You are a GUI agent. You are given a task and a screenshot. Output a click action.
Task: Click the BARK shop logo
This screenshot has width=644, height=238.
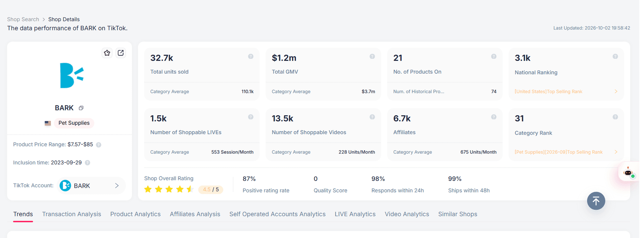[72, 76]
